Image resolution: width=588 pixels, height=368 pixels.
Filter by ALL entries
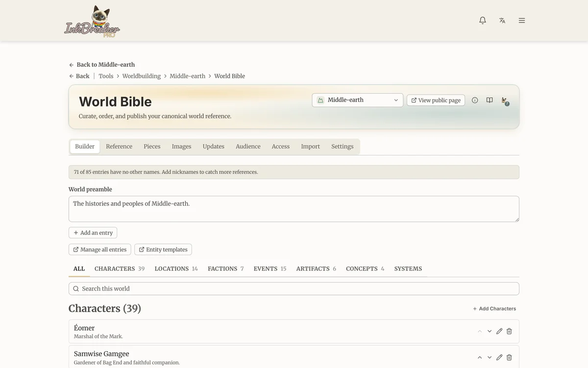[79, 269]
